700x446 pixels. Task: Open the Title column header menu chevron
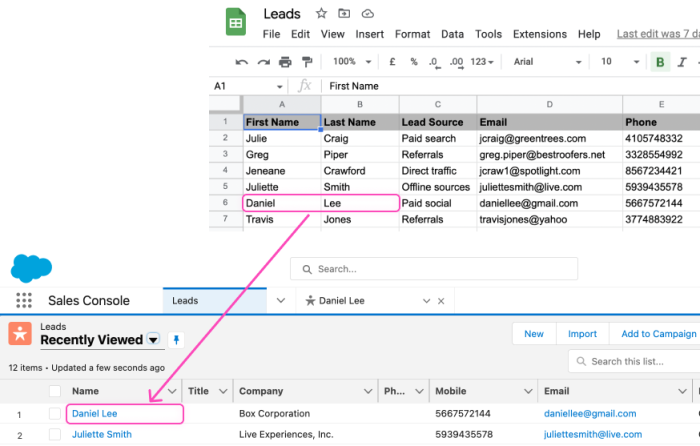(223, 392)
